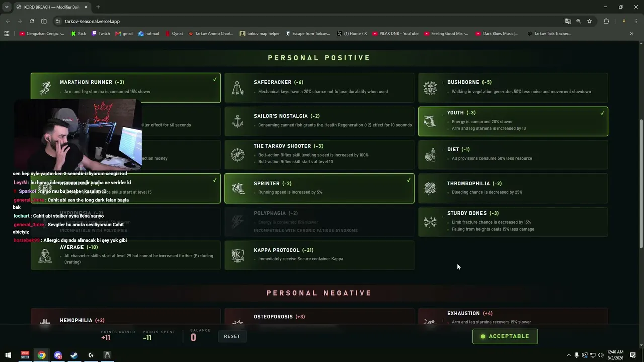Click the Bushborne perk icon
Image resolution: width=644 pixels, height=362 pixels.
pyautogui.click(x=430, y=88)
